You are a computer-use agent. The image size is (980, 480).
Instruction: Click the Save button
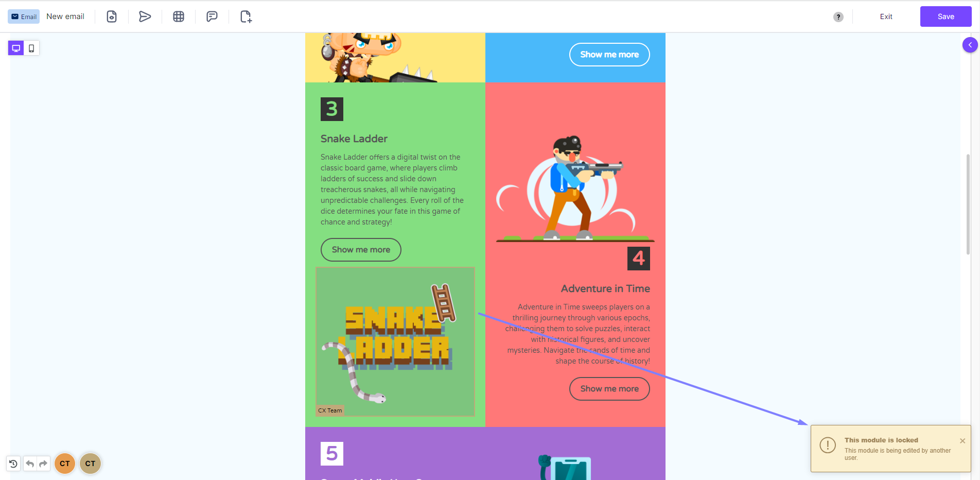click(946, 16)
